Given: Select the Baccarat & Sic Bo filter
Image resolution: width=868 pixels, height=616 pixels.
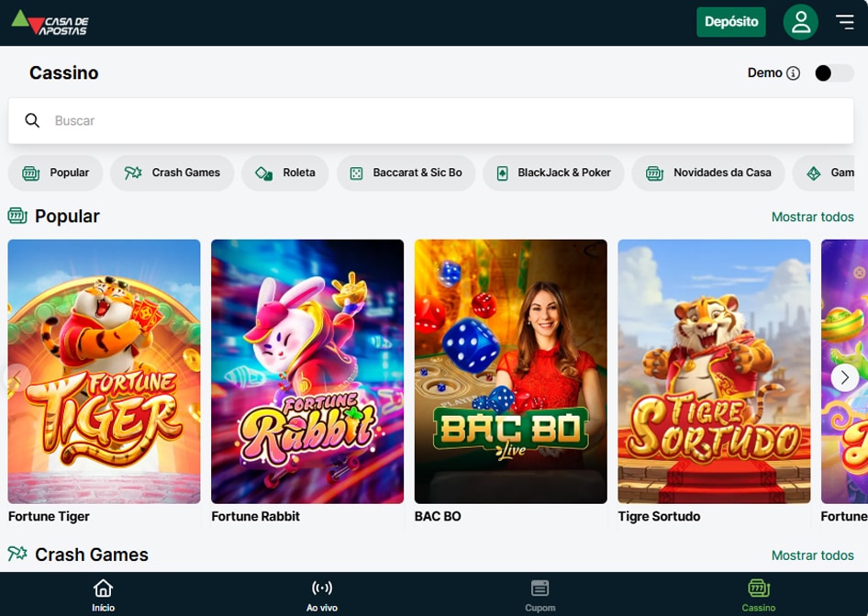Looking at the screenshot, I should coord(406,173).
